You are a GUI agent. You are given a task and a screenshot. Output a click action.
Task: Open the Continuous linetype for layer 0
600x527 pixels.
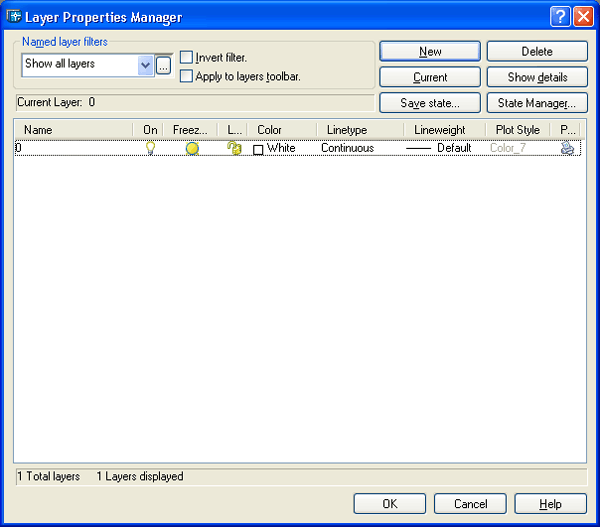pos(347,148)
